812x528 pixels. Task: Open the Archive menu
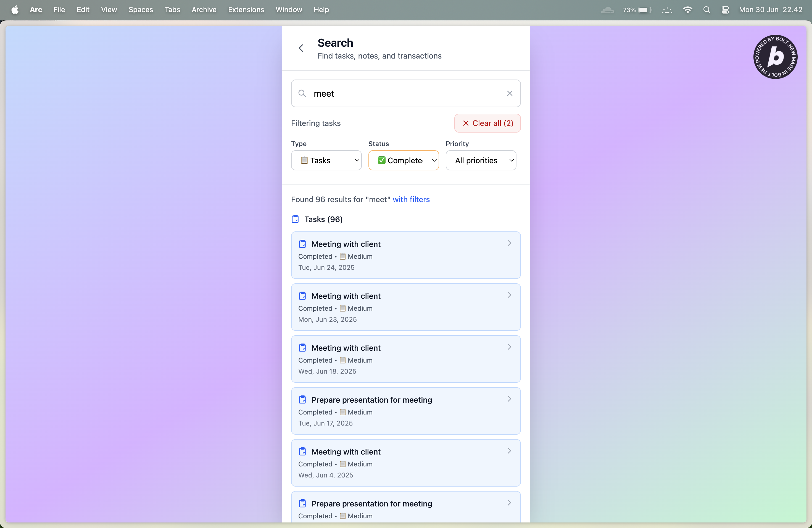pyautogui.click(x=204, y=10)
